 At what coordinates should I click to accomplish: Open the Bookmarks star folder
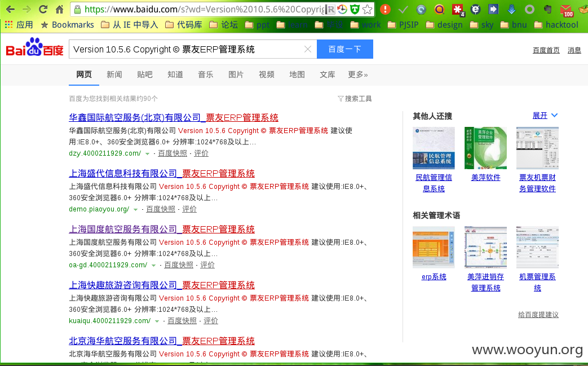coord(67,25)
